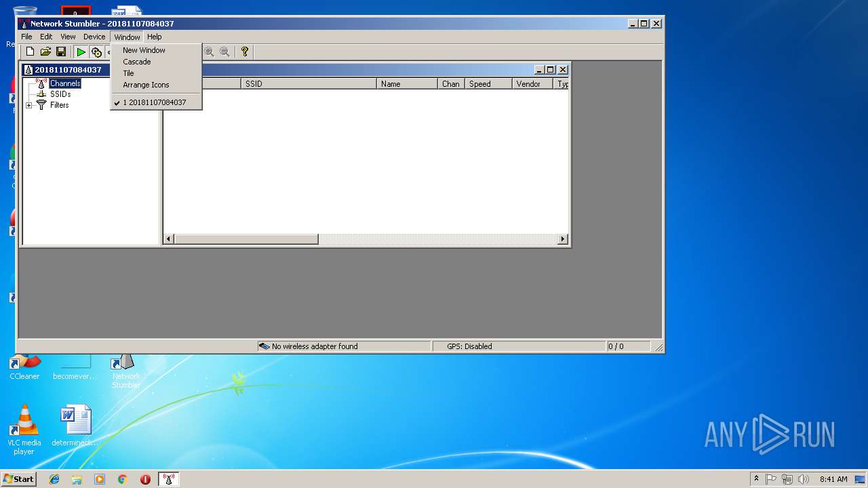This screenshot has height=488, width=868.
Task: Click the Show desktop button
Action: [861, 479]
